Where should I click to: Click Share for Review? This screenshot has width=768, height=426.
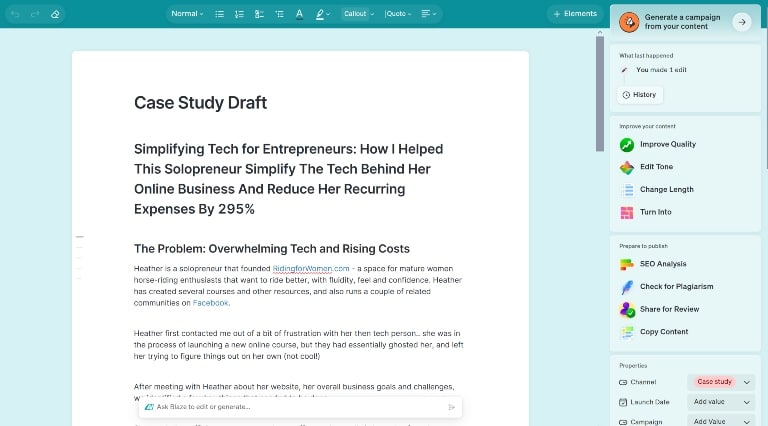tap(669, 309)
